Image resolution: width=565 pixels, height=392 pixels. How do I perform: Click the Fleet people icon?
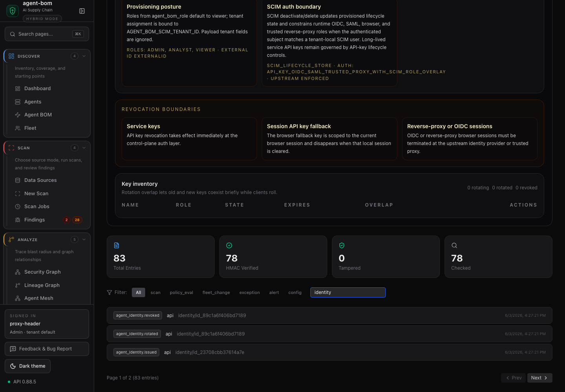click(x=18, y=128)
